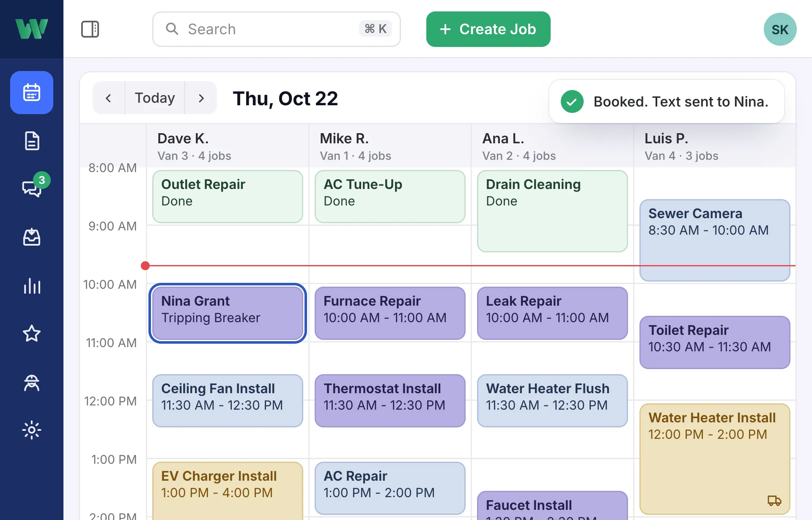Open the SK user avatar
Image resolution: width=812 pixels, height=520 pixels.
780,29
